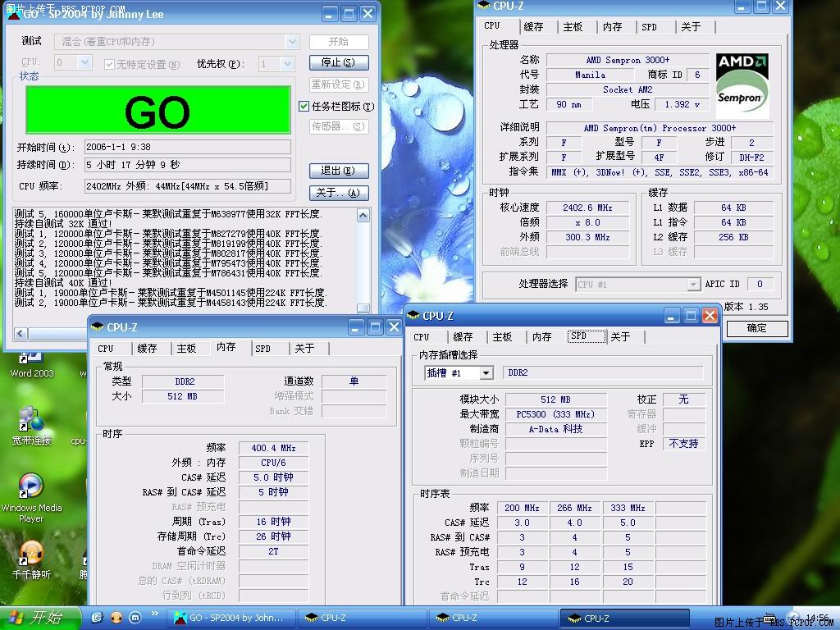This screenshot has height=630, width=840.
Task: Toggle the 无特定设置 checkbox
Action: pos(109,64)
